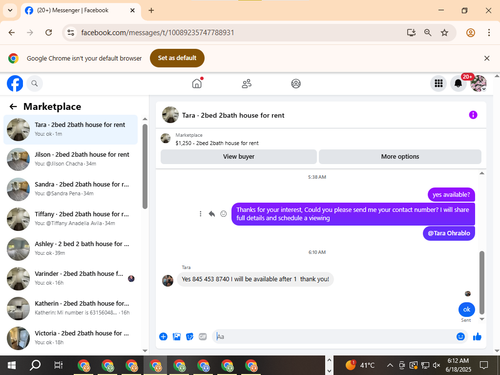Send a thumbs-up like

click(x=477, y=337)
